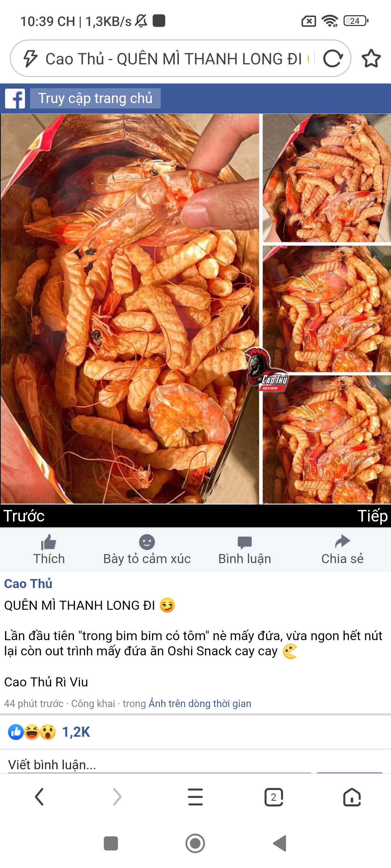Tap the Android recent apps square button

111,843
